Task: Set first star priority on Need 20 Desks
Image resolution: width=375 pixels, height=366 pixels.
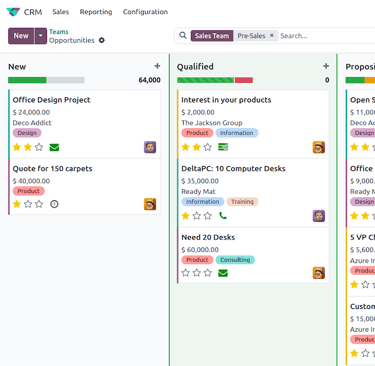Action: pyautogui.click(x=185, y=273)
